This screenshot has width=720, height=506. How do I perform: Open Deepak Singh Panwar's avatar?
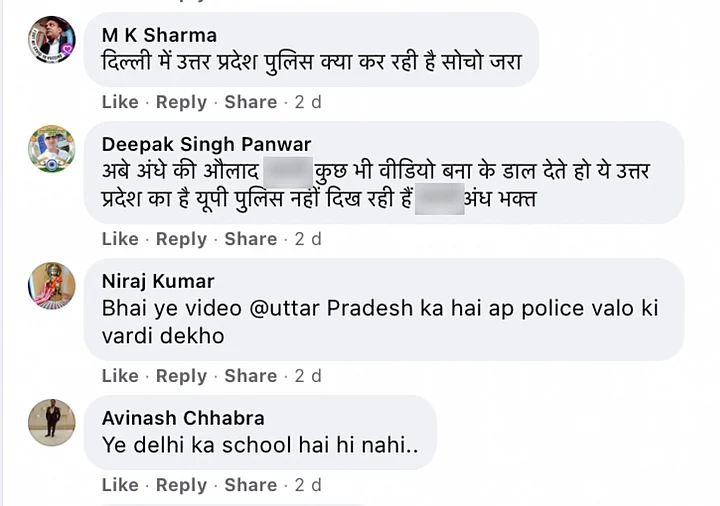click(x=51, y=149)
